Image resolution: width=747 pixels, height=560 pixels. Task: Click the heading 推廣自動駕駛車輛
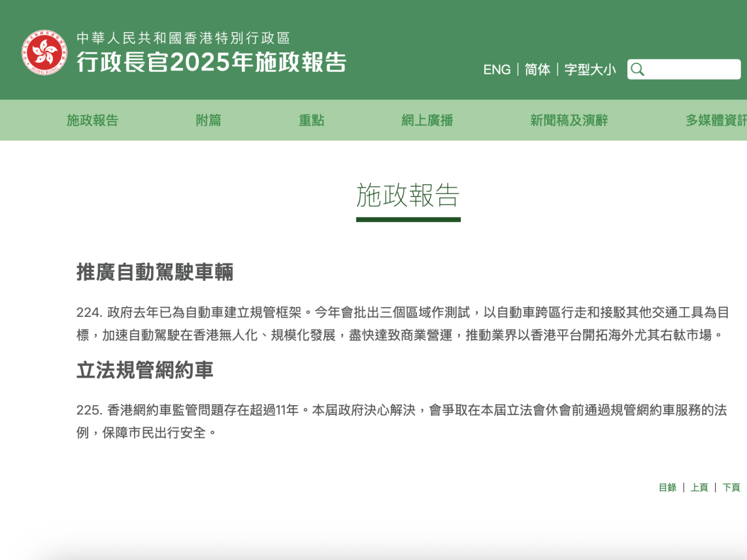click(155, 272)
